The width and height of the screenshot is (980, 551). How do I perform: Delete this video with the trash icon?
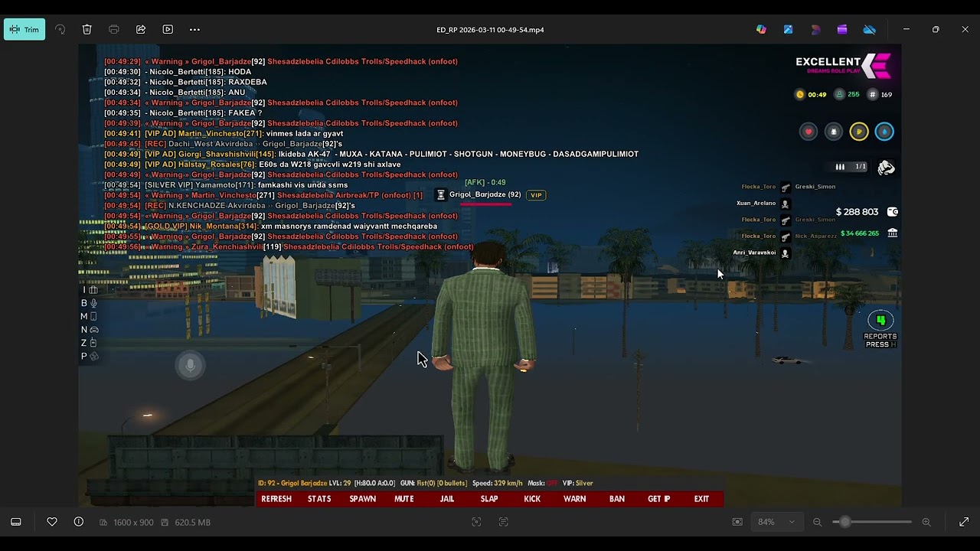[x=87, y=30]
